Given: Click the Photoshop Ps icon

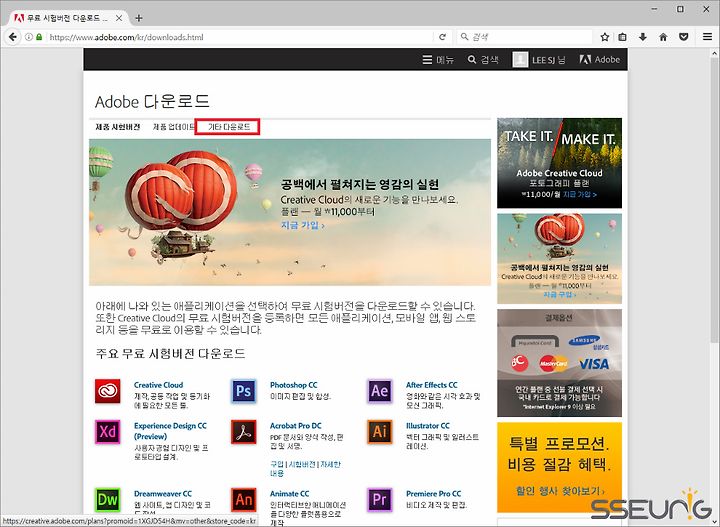Looking at the screenshot, I should [243, 391].
